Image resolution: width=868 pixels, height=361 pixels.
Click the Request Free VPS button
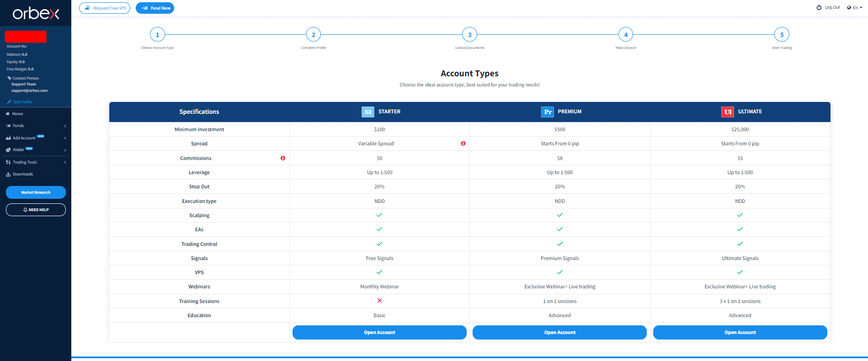105,8
